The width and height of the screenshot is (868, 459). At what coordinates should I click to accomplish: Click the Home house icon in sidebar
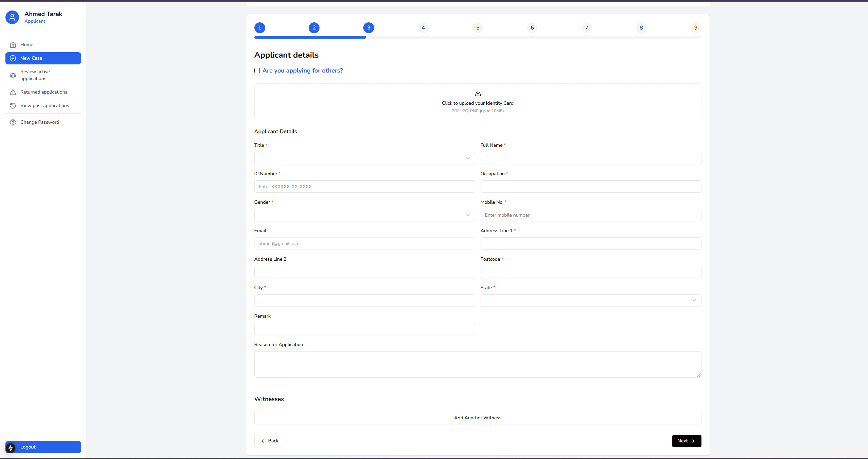13,45
